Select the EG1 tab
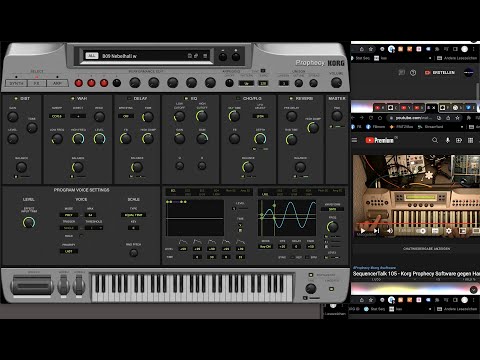The height and width of the screenshot is (360, 480). 173,191
